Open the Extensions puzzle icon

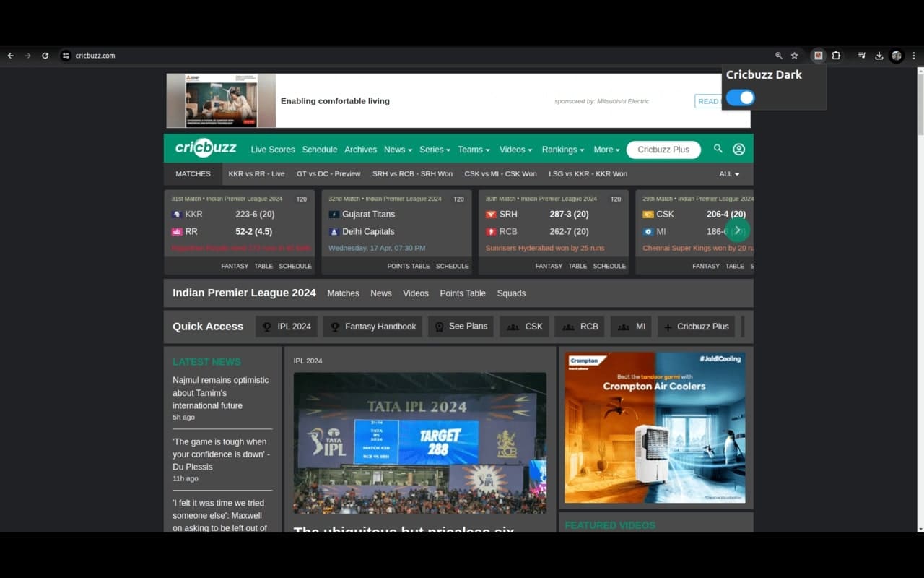point(836,56)
